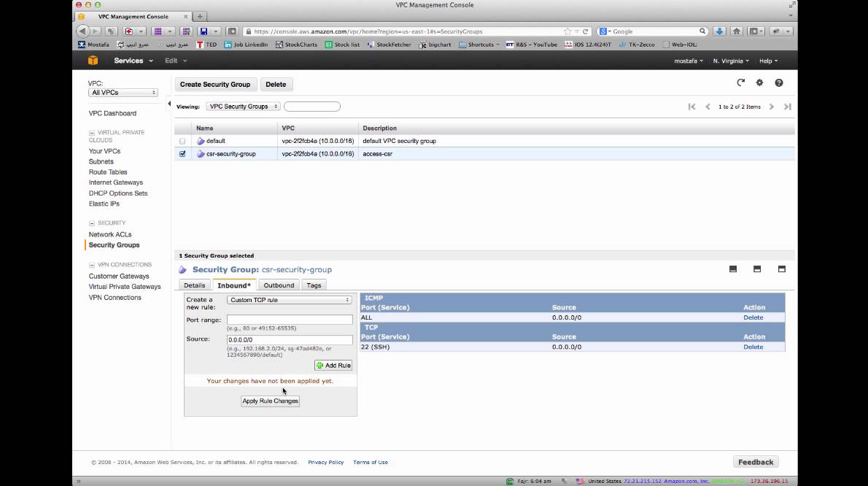Click the search magnifier icon

[x=702, y=31]
